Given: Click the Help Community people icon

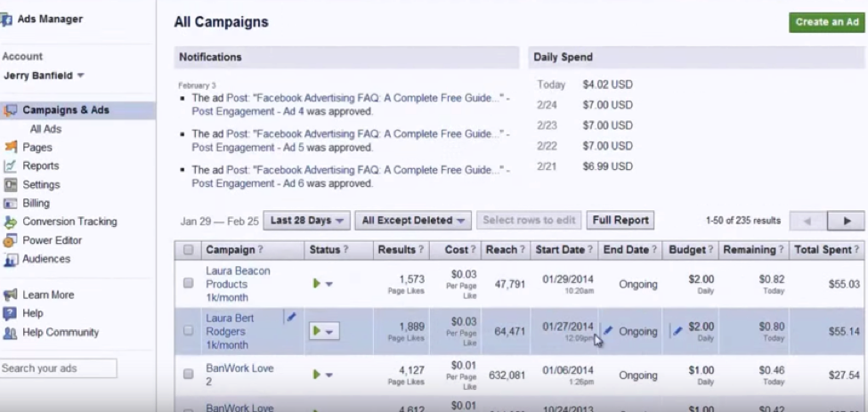Looking at the screenshot, I should point(10,333).
